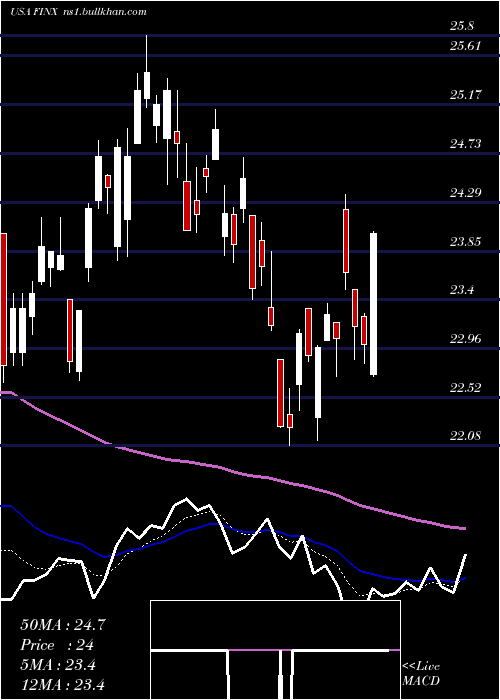Click the '50MA : 24.7' readout
This screenshot has width=500, height=700.
pos(63,625)
